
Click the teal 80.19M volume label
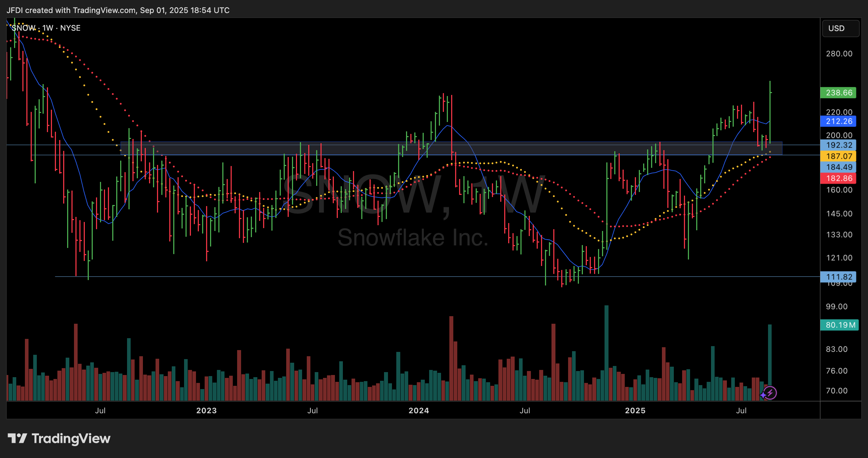click(x=839, y=325)
